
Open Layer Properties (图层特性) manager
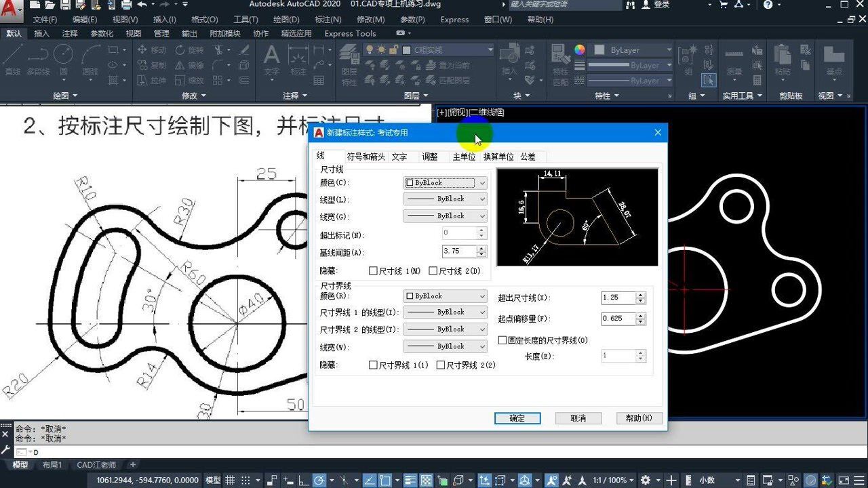pyautogui.click(x=349, y=65)
